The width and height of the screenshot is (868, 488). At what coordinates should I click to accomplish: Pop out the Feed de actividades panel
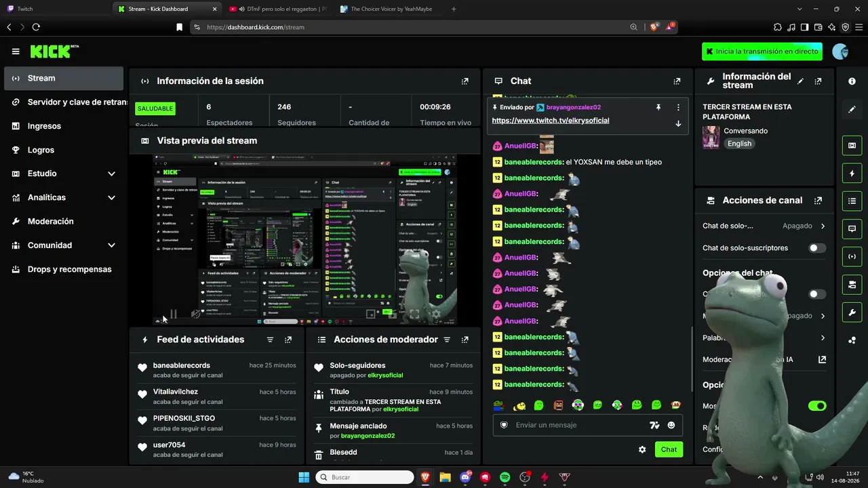click(288, 340)
